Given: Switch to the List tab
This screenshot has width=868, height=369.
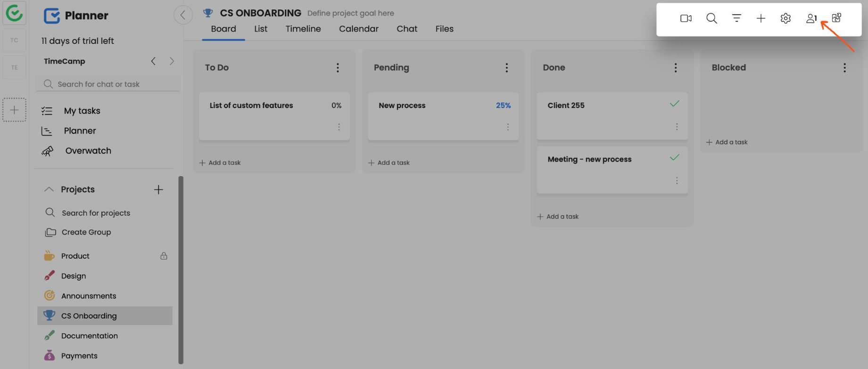Looking at the screenshot, I should point(261,29).
